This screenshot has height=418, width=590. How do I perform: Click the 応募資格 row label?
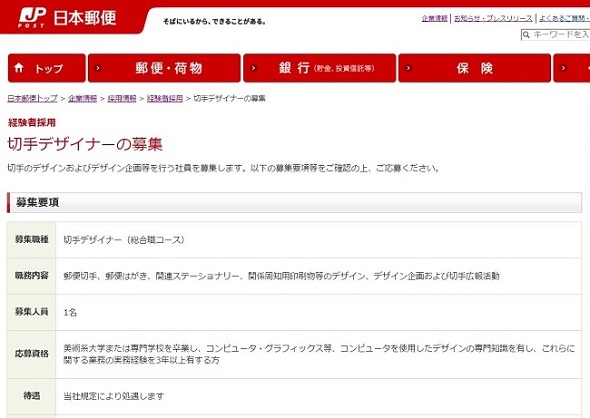click(32, 354)
